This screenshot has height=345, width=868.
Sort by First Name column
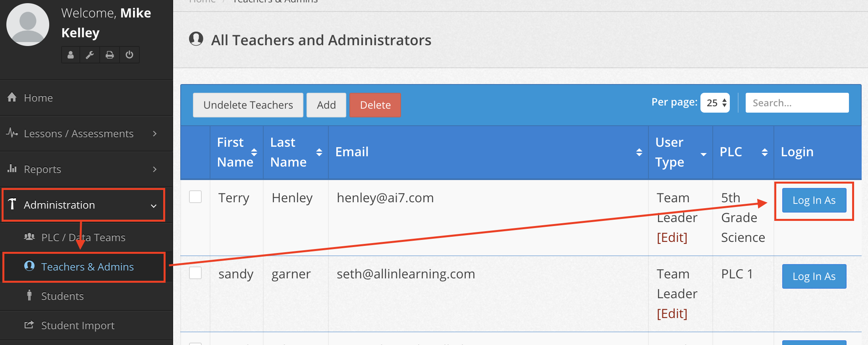(237, 152)
